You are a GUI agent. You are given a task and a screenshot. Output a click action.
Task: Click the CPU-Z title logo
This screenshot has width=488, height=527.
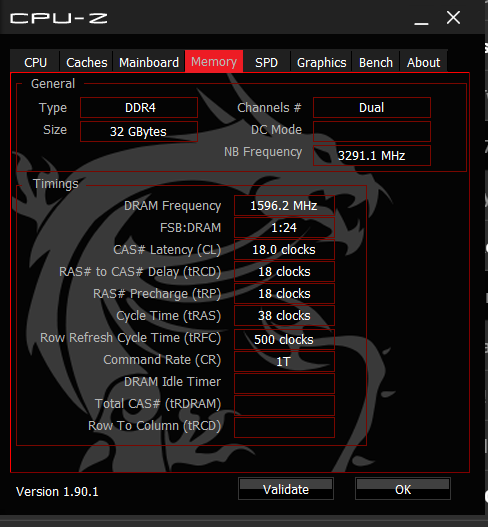[59, 18]
